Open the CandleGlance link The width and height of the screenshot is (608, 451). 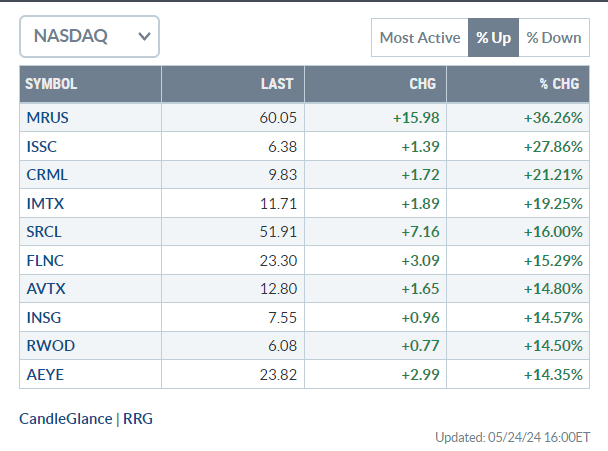66,418
